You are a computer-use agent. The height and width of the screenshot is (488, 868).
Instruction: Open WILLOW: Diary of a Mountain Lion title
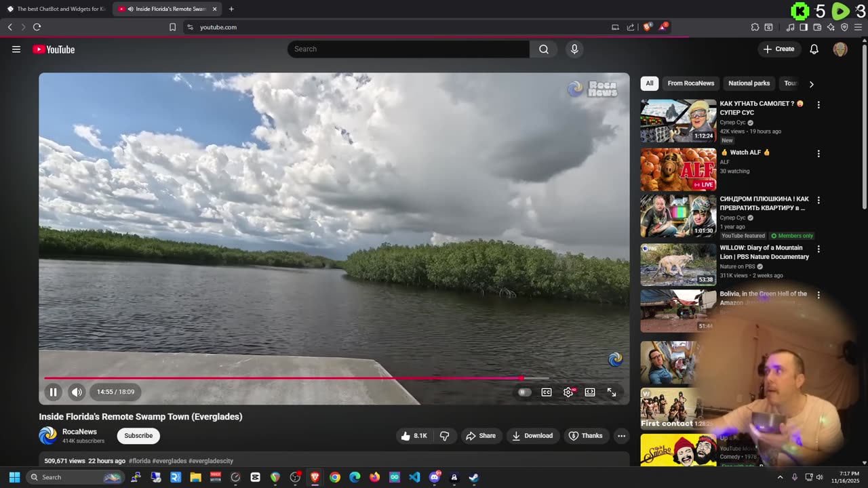point(764,252)
